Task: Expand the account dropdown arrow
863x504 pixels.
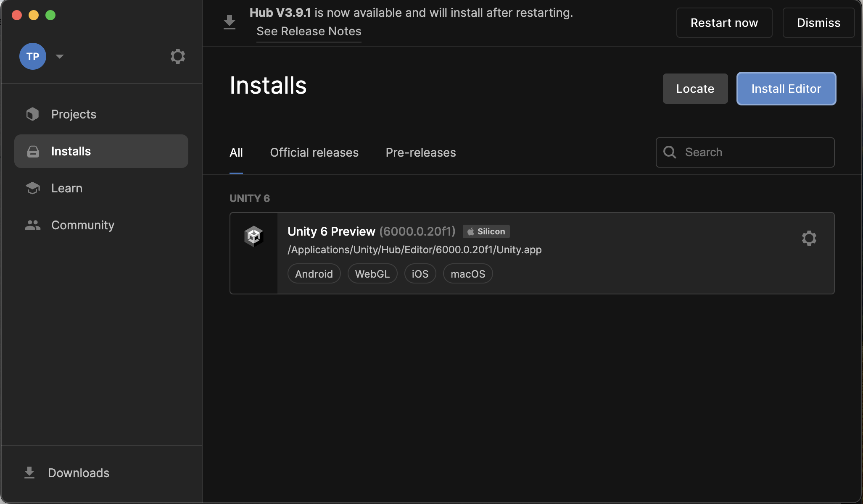Action: click(60, 56)
